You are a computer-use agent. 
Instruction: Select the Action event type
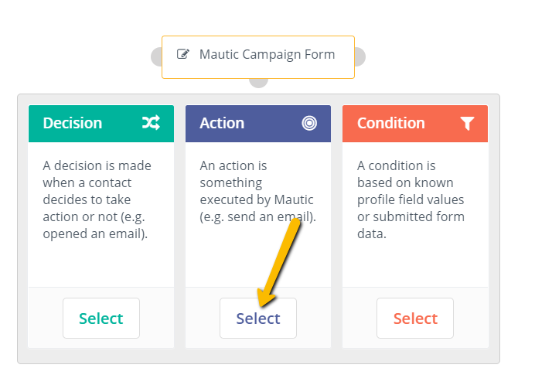click(x=258, y=319)
